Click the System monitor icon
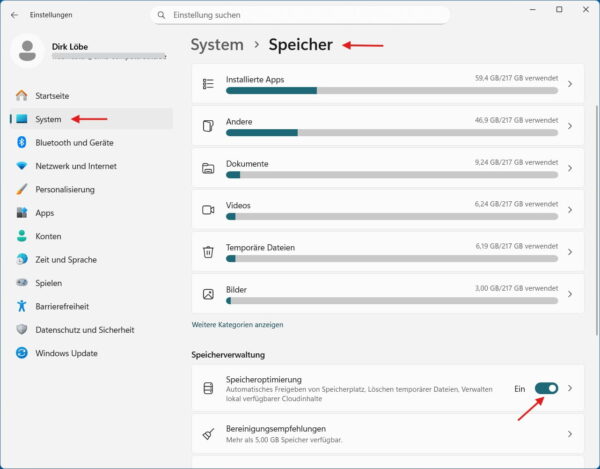Screen dimensions: 600x469 click(22, 119)
